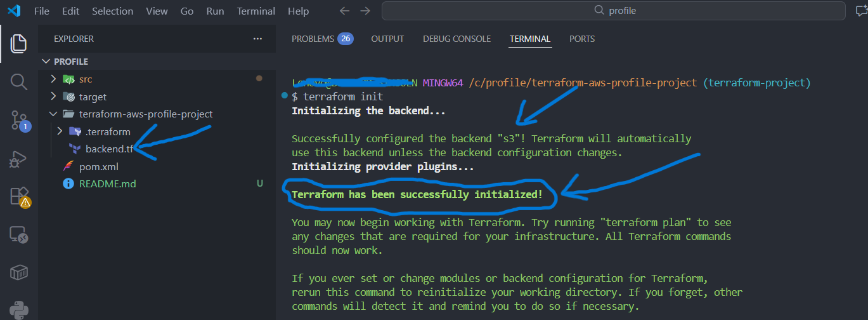Go forward with right arrow
Image resolution: width=868 pixels, height=320 pixels.
point(365,11)
